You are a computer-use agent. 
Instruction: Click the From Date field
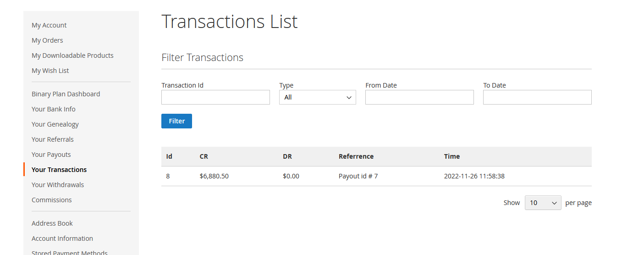click(x=419, y=97)
